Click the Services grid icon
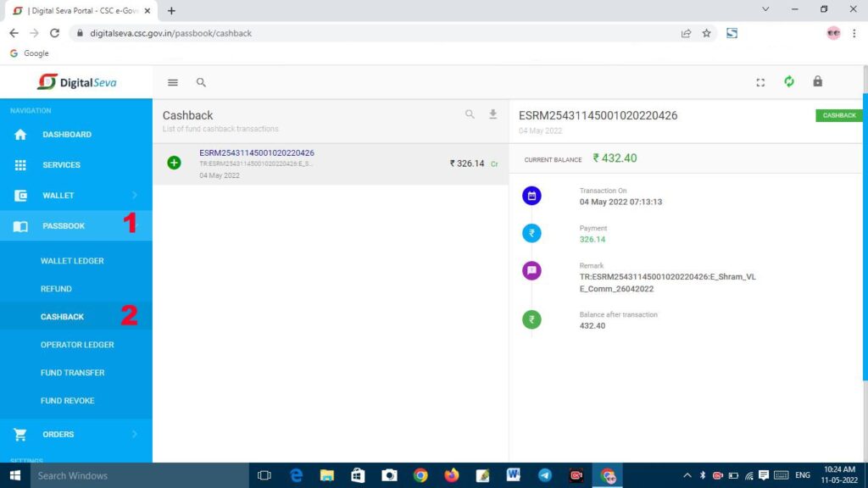Image resolution: width=868 pixels, height=488 pixels. [x=20, y=165]
